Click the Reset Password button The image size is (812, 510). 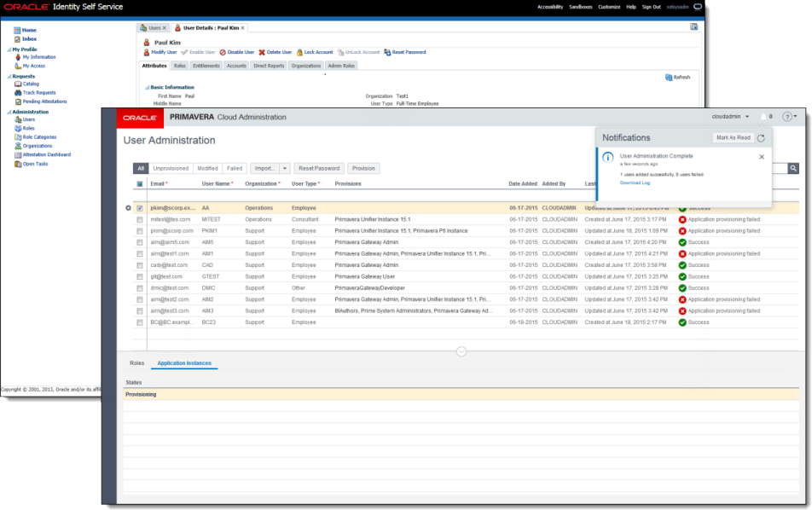319,169
